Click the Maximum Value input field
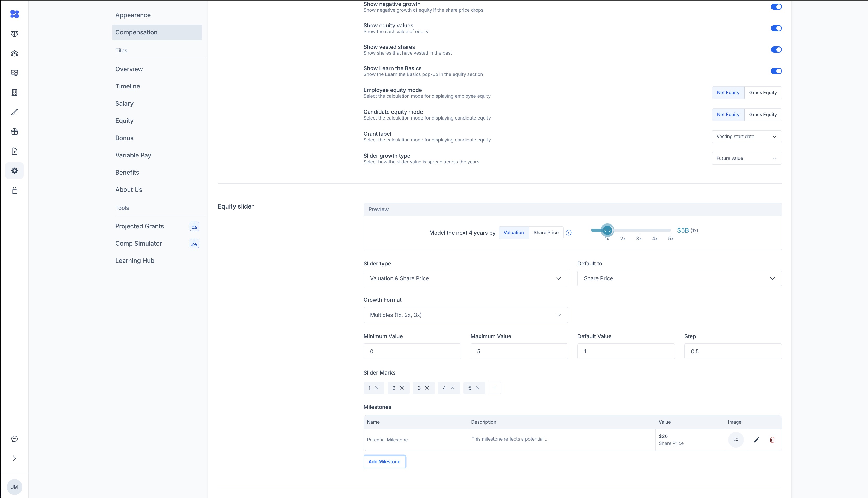This screenshot has width=868, height=498. coord(519,351)
